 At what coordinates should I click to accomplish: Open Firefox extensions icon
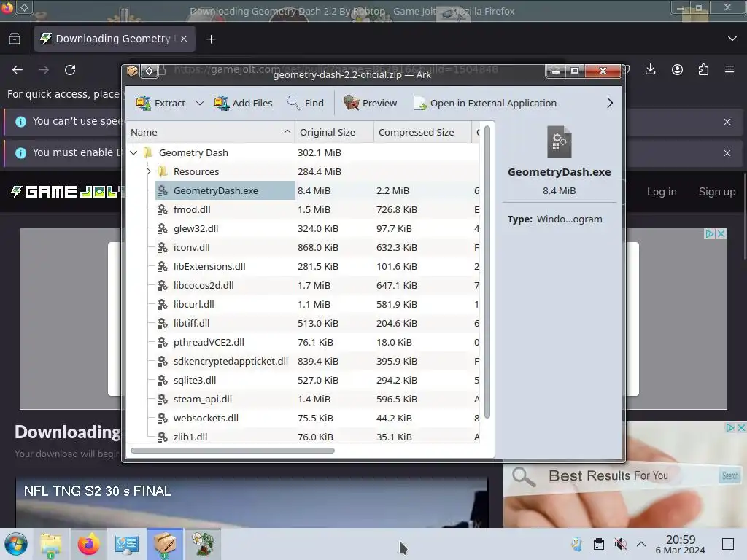coord(704,70)
